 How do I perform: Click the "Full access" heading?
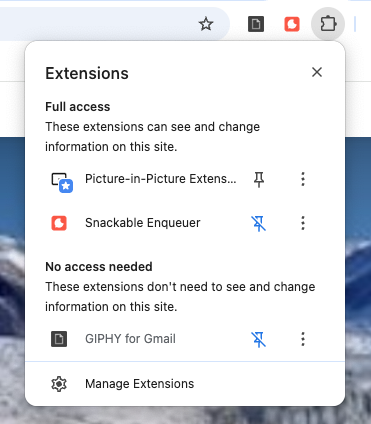pos(78,107)
